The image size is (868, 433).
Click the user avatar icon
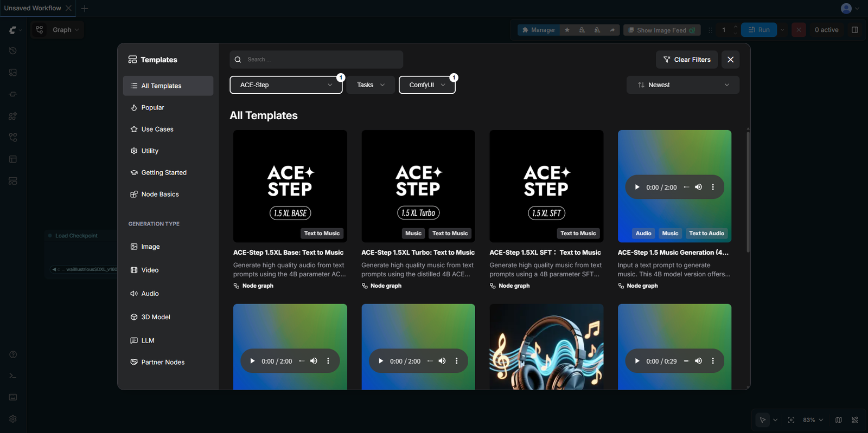846,8
